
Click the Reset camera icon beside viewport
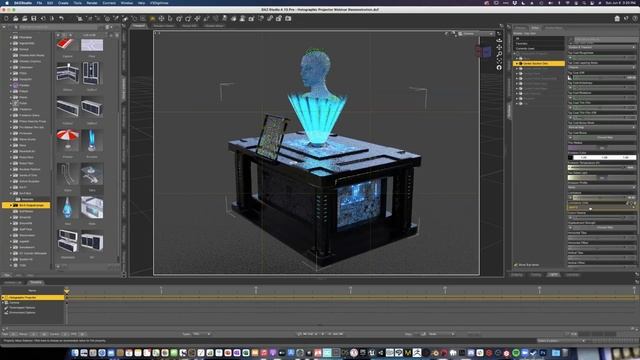click(x=499, y=67)
